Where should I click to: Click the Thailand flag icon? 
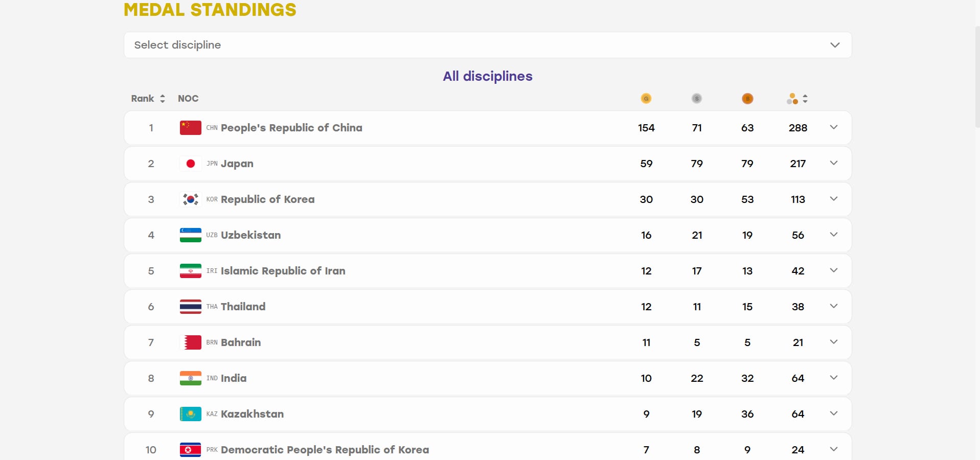[191, 307]
